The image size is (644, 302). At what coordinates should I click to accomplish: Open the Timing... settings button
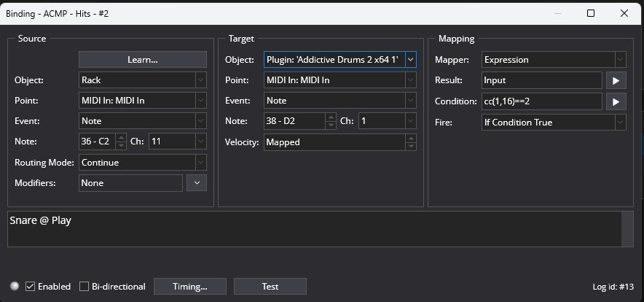(189, 287)
